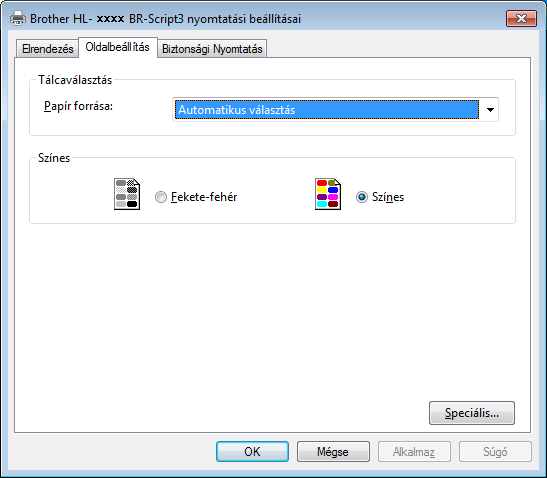Open the Biztonsági Nyomtatás tab
This screenshot has width=547, height=478.
point(212,49)
